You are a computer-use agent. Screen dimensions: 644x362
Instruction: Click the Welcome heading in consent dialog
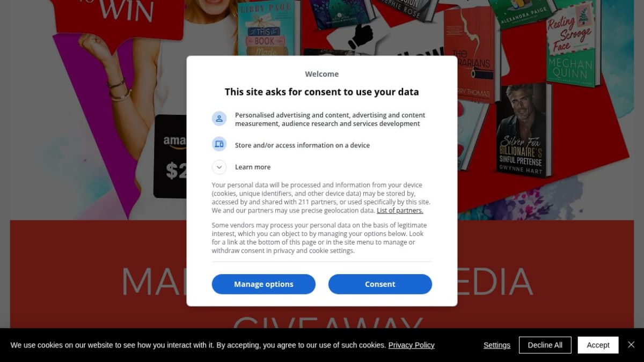point(322,74)
